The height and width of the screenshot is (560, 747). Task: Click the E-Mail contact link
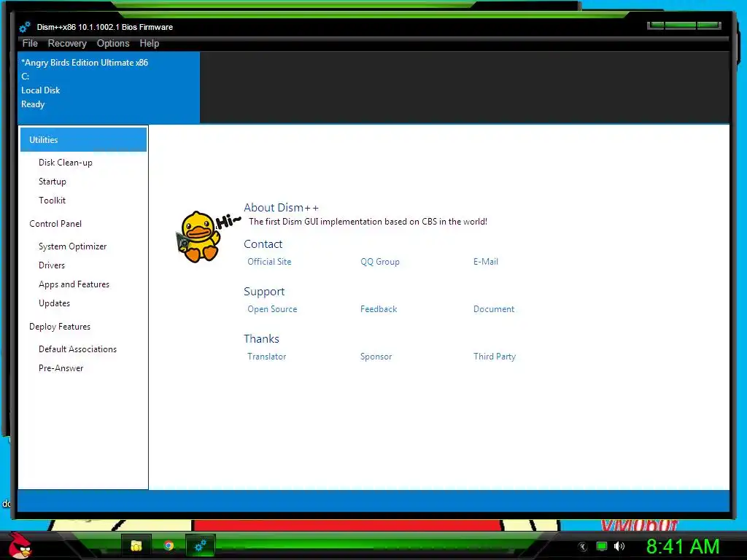[485, 262]
